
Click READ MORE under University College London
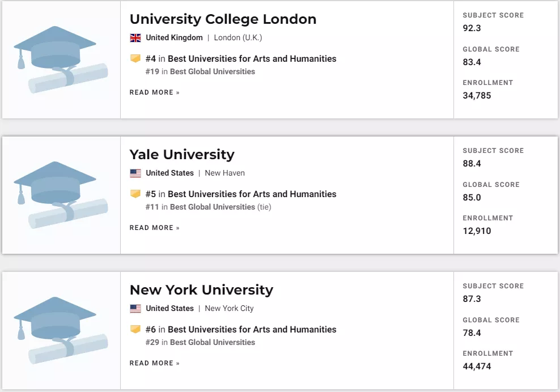pyautogui.click(x=154, y=92)
